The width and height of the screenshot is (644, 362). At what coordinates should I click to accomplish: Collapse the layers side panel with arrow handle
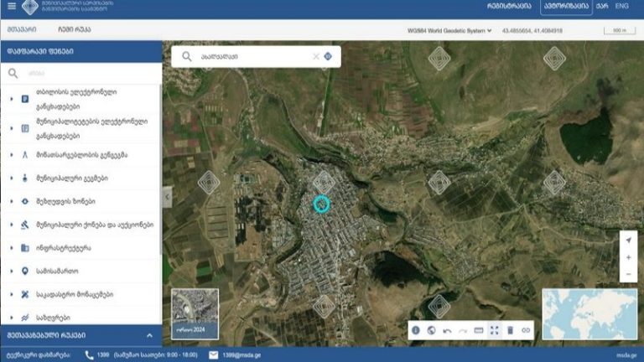pyautogui.click(x=167, y=197)
